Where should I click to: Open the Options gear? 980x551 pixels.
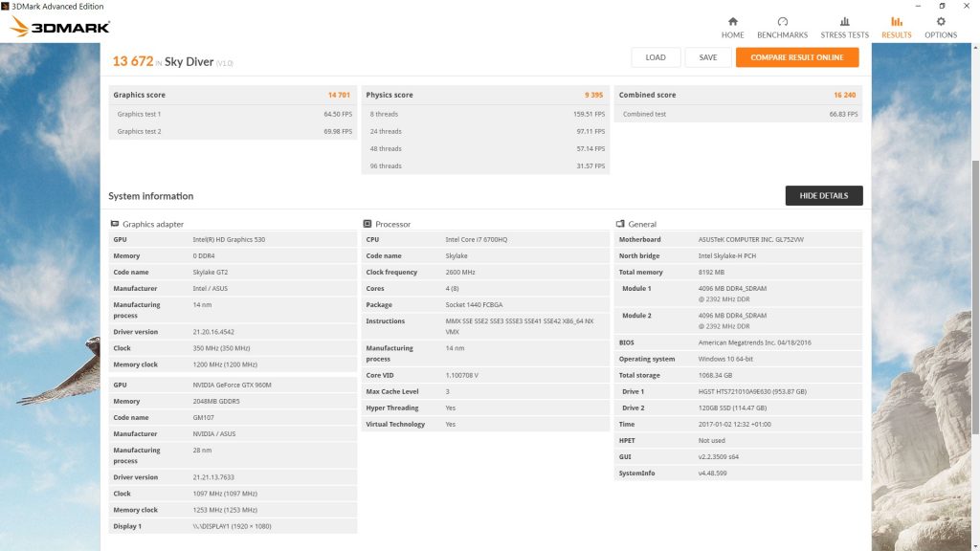pyautogui.click(x=941, y=22)
